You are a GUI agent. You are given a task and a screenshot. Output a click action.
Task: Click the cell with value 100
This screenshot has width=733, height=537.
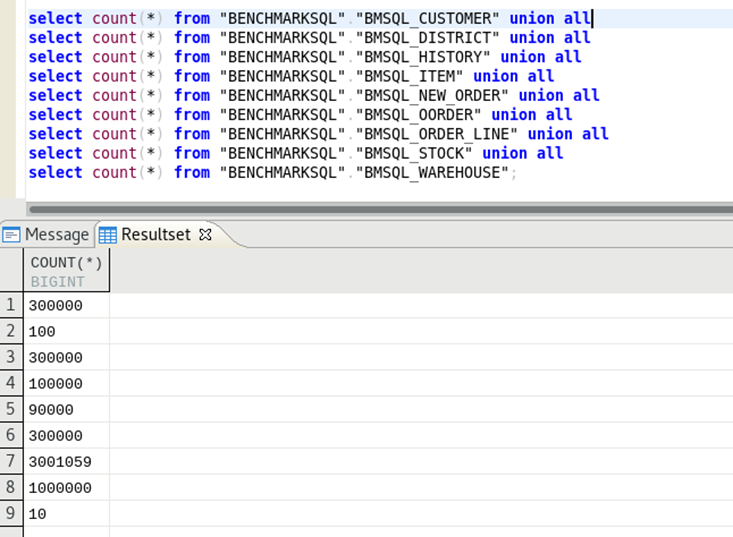[66, 331]
